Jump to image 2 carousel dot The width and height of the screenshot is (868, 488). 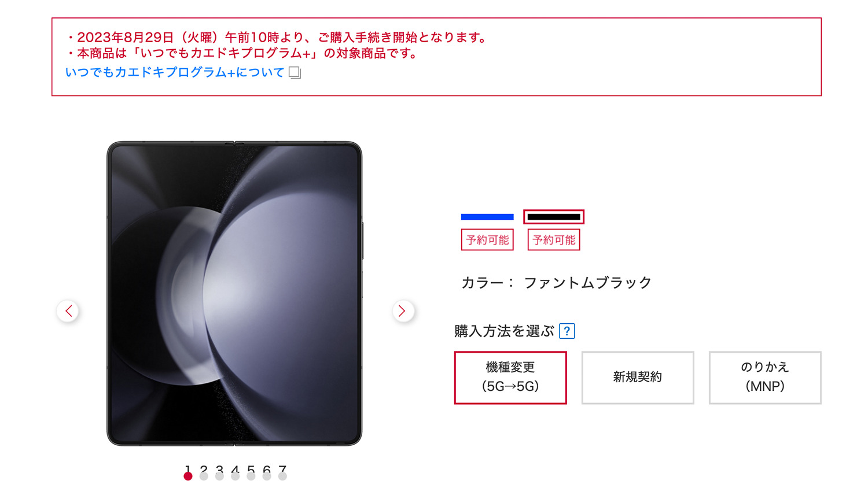coord(204,476)
